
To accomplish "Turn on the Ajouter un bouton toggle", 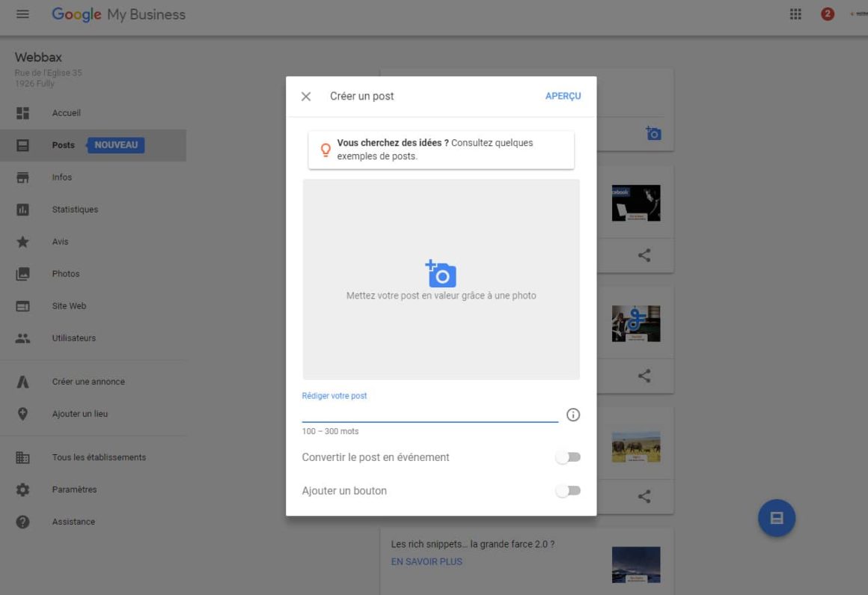I will pos(568,491).
